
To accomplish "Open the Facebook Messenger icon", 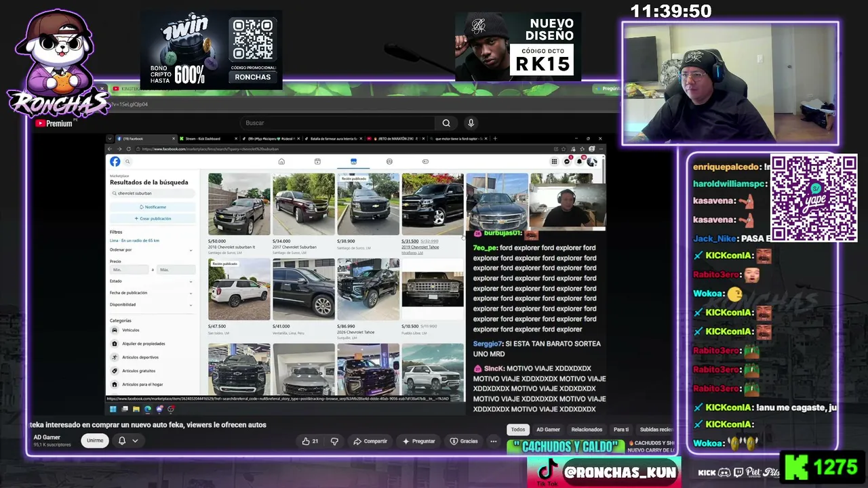I will [x=567, y=161].
